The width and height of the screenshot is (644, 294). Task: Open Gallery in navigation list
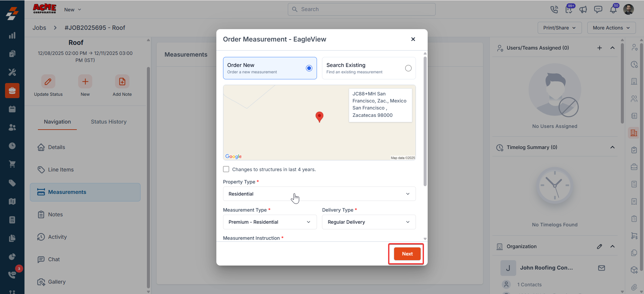(85, 282)
